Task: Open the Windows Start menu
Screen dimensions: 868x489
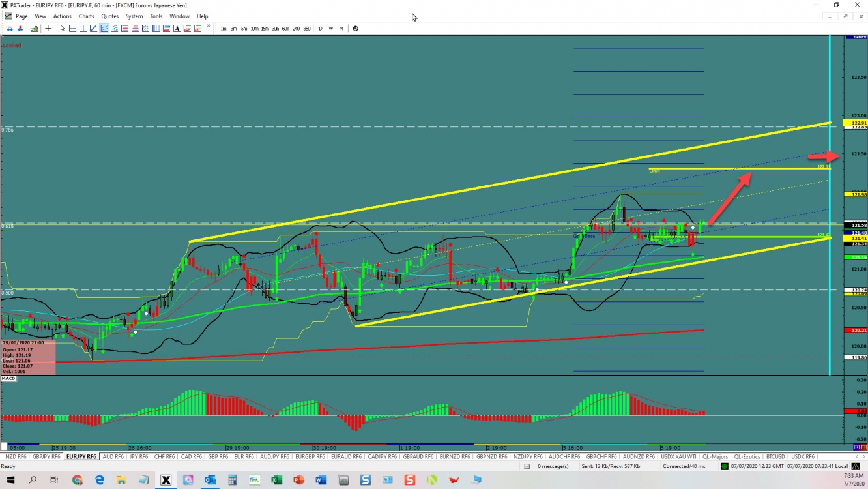Action: (10, 480)
